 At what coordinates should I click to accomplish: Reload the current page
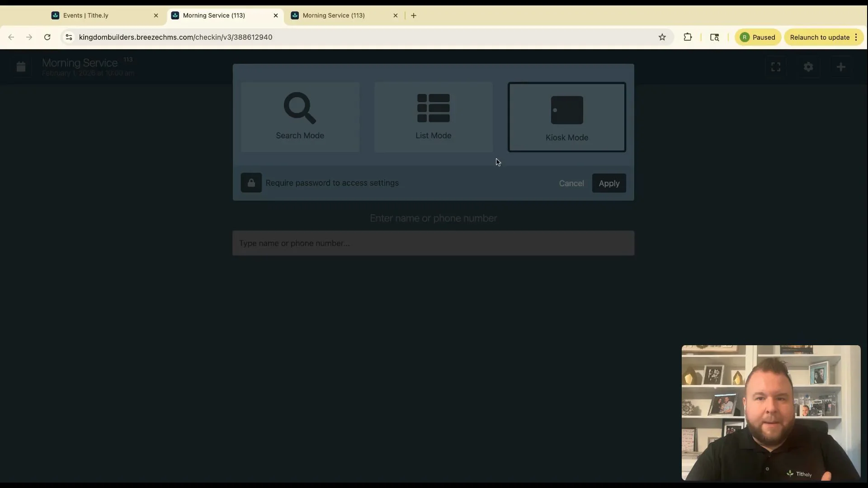coord(47,38)
